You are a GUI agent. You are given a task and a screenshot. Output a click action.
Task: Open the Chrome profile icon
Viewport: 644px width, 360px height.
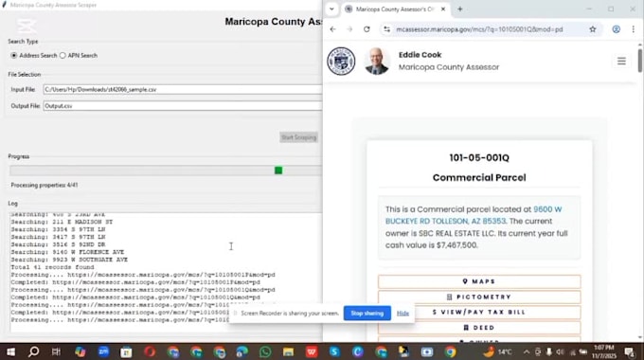[x=617, y=29]
